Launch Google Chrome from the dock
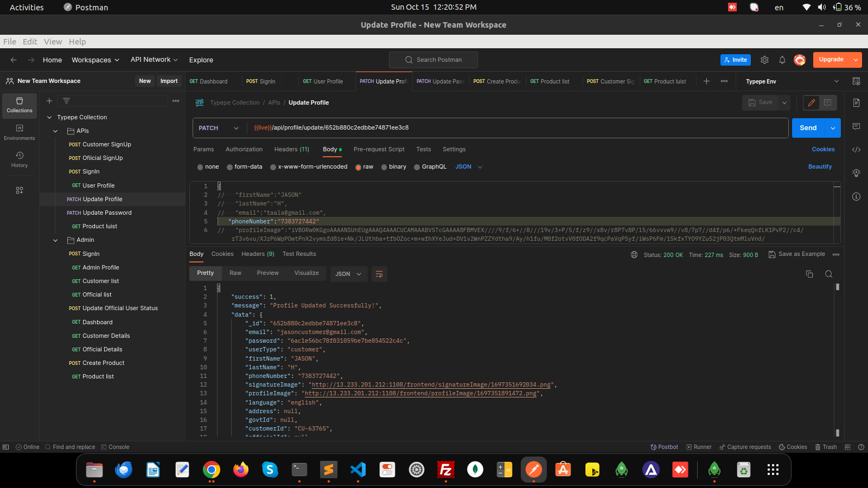The image size is (868, 488). click(x=212, y=470)
